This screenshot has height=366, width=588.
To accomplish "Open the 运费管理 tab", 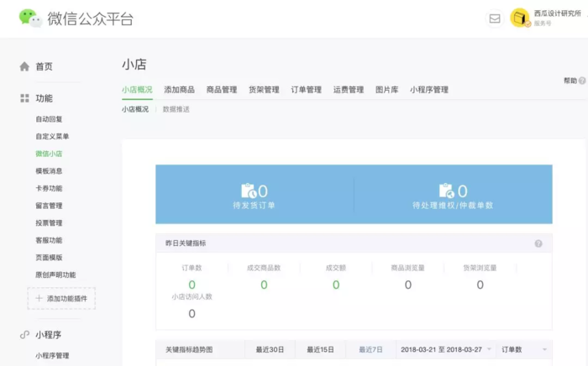I will [x=349, y=90].
